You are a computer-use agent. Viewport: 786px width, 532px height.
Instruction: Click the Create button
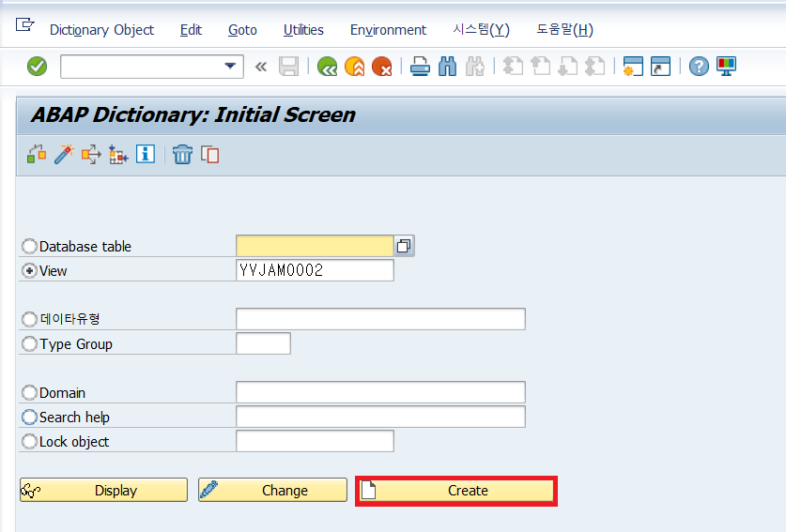click(x=456, y=491)
